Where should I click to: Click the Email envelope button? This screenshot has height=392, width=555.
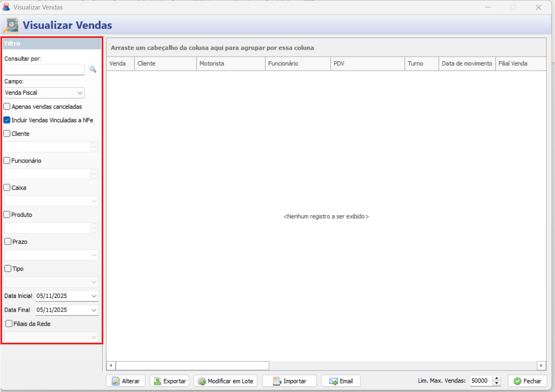point(341,381)
